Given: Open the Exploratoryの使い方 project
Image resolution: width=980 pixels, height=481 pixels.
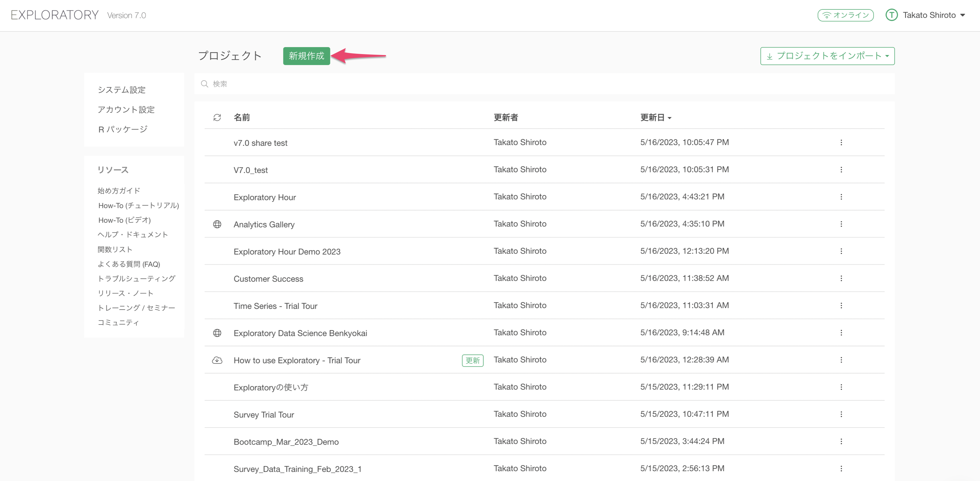Looking at the screenshot, I should tap(270, 387).
